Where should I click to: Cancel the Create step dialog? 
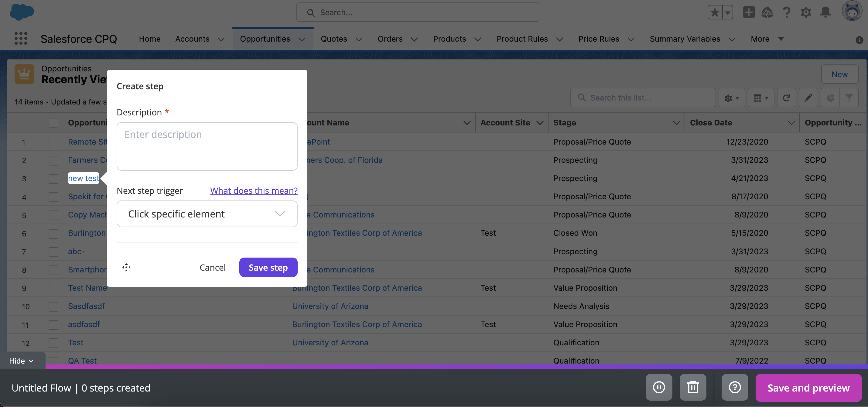(x=212, y=268)
